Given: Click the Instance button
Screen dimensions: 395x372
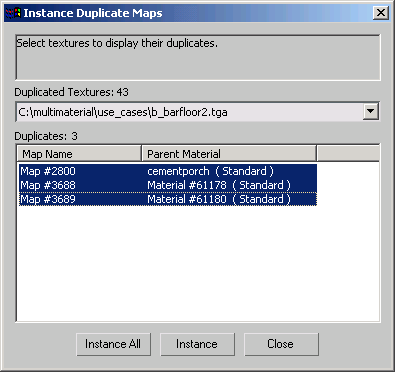Looking at the screenshot, I should tap(197, 344).
